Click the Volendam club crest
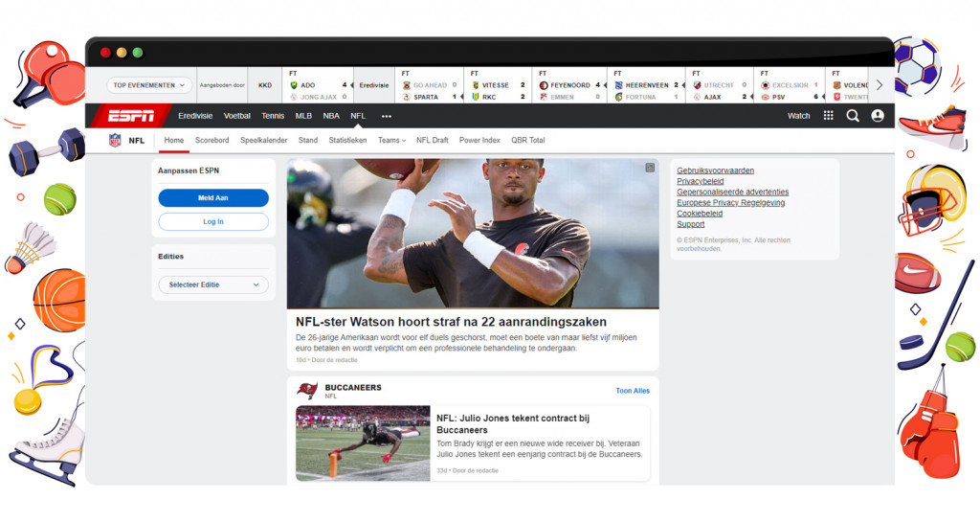980x522 pixels. [836, 85]
